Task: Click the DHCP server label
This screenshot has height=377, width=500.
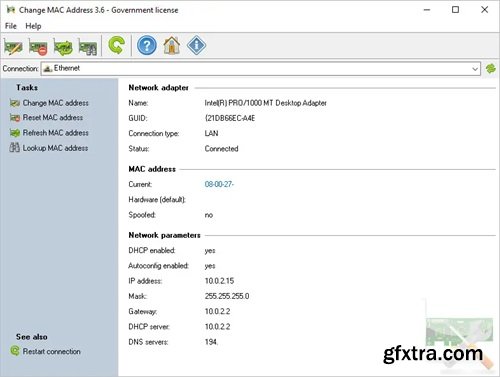Action: (x=149, y=327)
